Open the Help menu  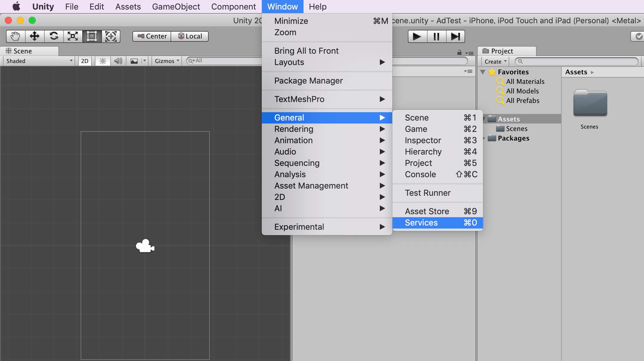318,7
